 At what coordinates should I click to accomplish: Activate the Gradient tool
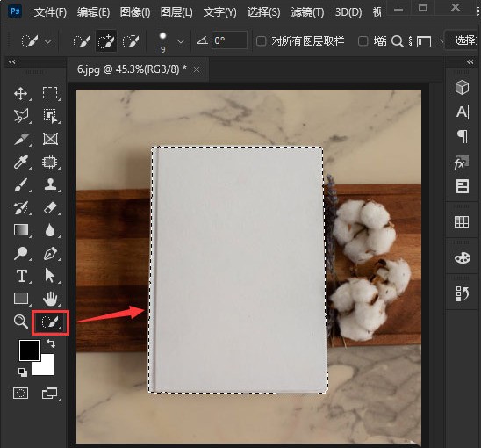pyautogui.click(x=21, y=229)
